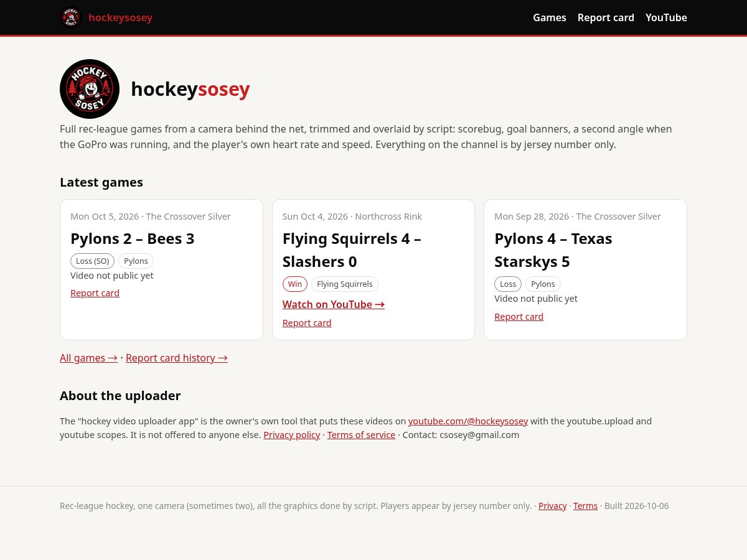Click the Pylons 2 – Bees 3 title
The image size is (747, 560).
(133, 239)
